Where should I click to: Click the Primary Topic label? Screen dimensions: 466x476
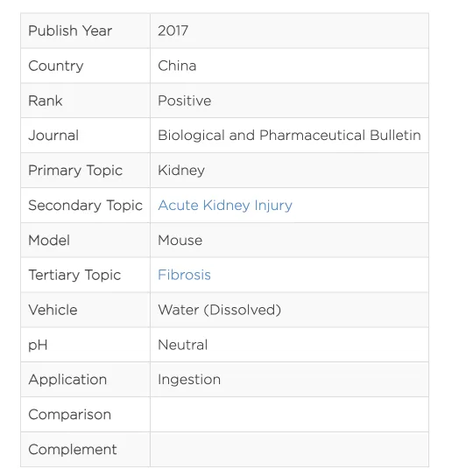click(75, 171)
